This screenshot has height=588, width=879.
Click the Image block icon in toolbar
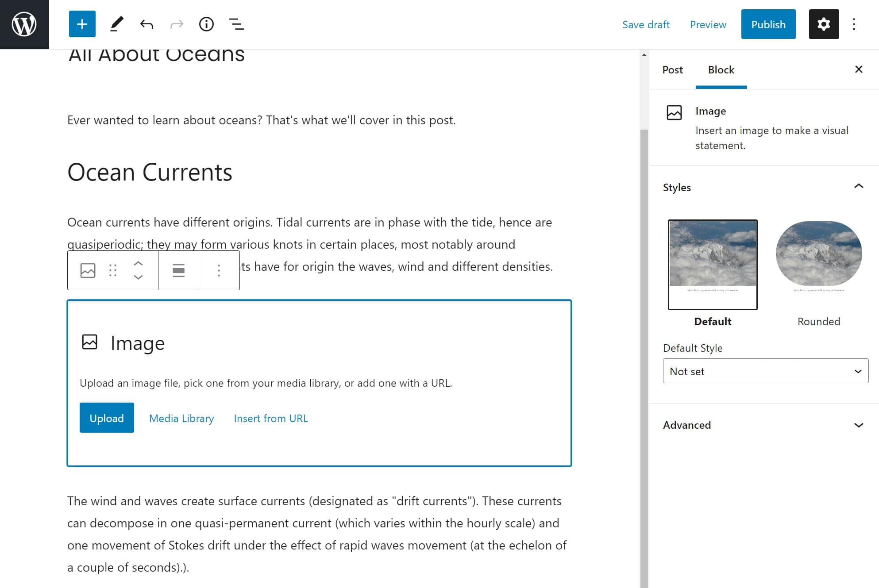[88, 270]
